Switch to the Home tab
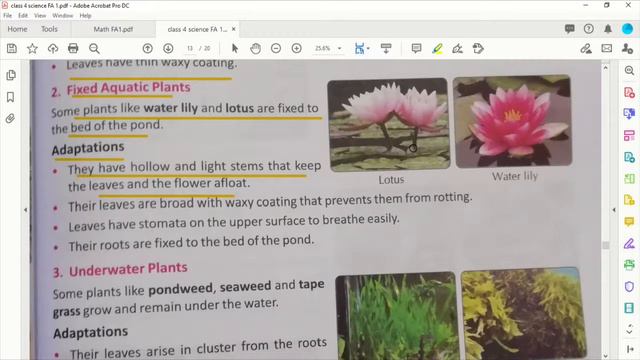The width and height of the screenshot is (640, 360). tap(18, 29)
